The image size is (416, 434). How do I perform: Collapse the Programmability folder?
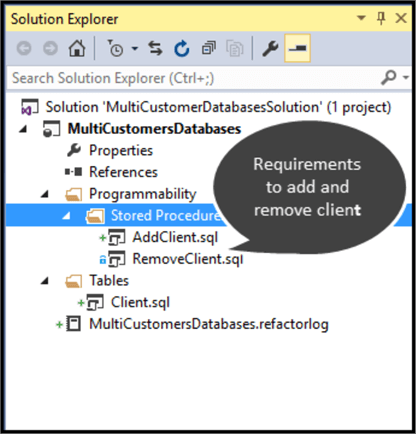point(45,194)
